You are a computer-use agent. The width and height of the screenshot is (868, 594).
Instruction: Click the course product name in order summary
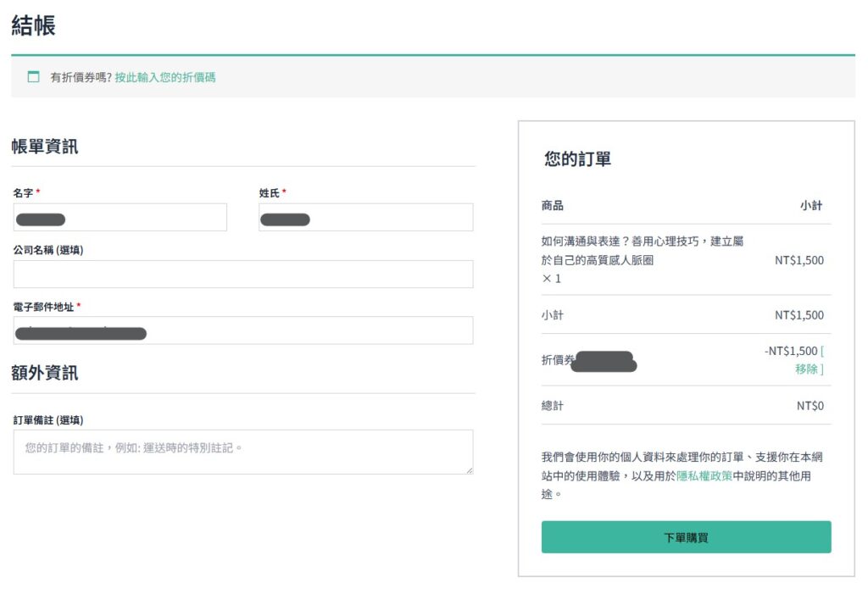click(x=642, y=251)
